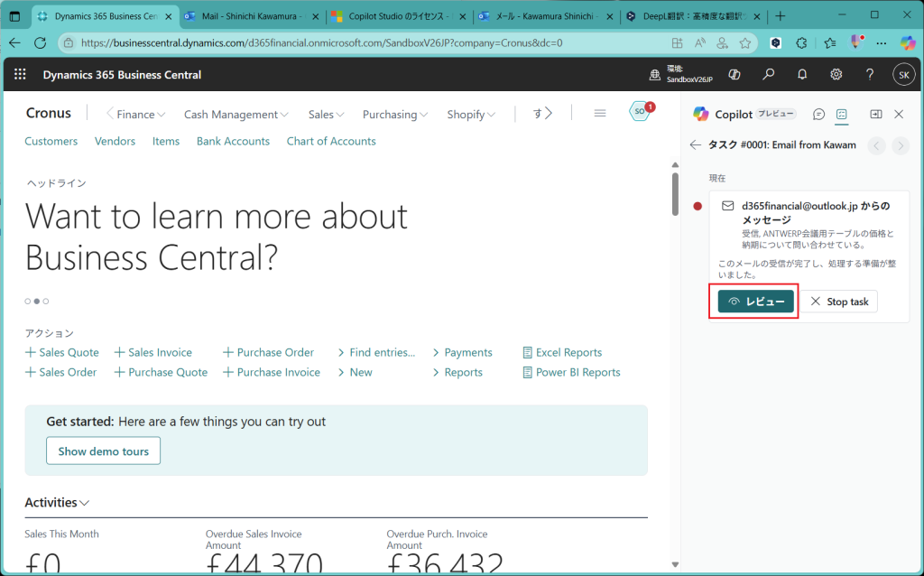Click the Cronus company name
Image resolution: width=924 pixels, height=576 pixels.
[x=49, y=113]
